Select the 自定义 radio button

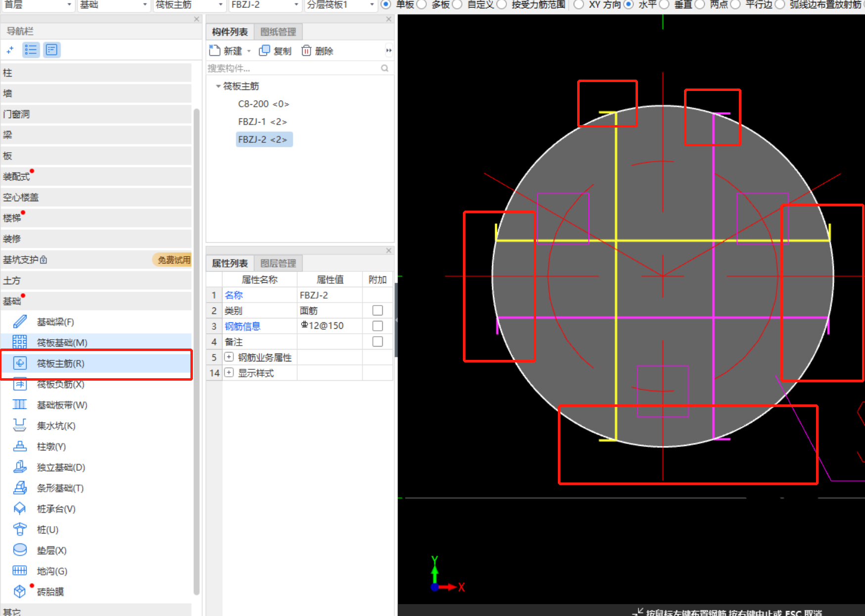(x=457, y=4)
